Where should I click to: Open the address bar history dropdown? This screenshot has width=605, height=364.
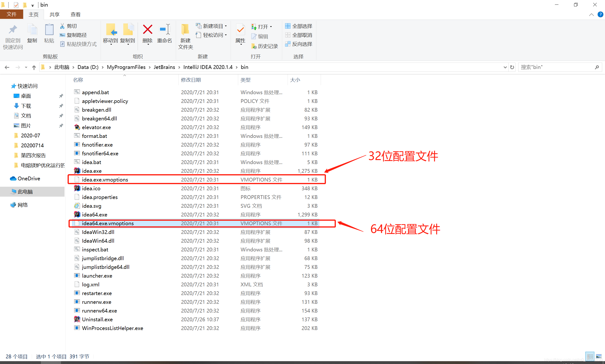505,67
